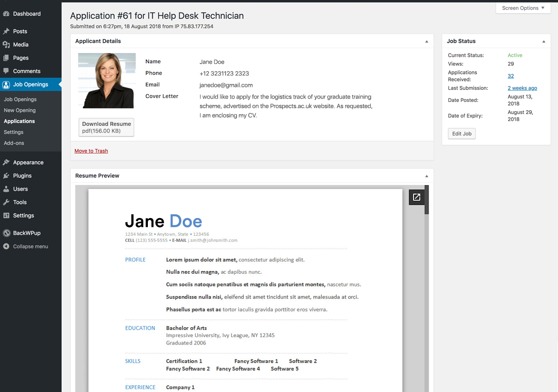Collapse the Job Status panel
The height and width of the screenshot is (392, 558).
pyautogui.click(x=544, y=41)
